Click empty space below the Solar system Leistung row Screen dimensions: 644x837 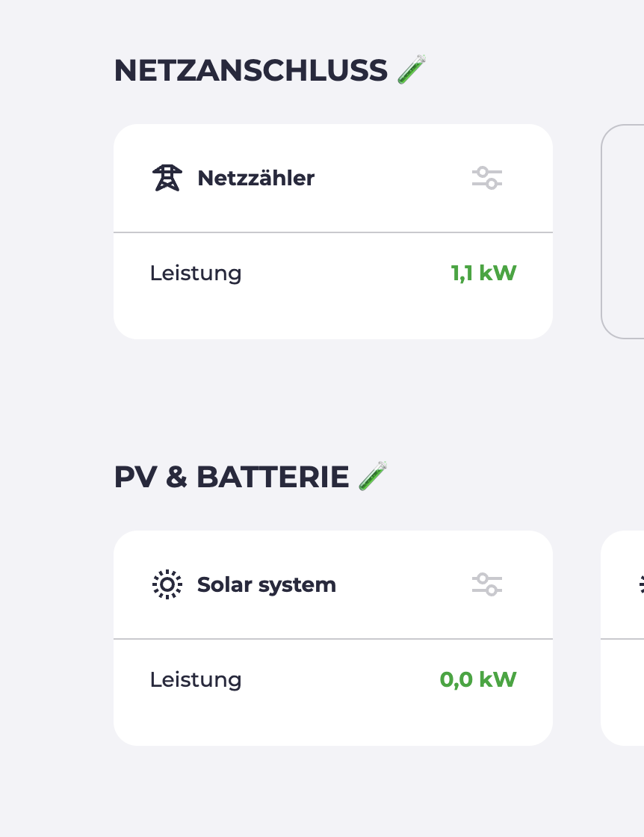(x=333, y=722)
